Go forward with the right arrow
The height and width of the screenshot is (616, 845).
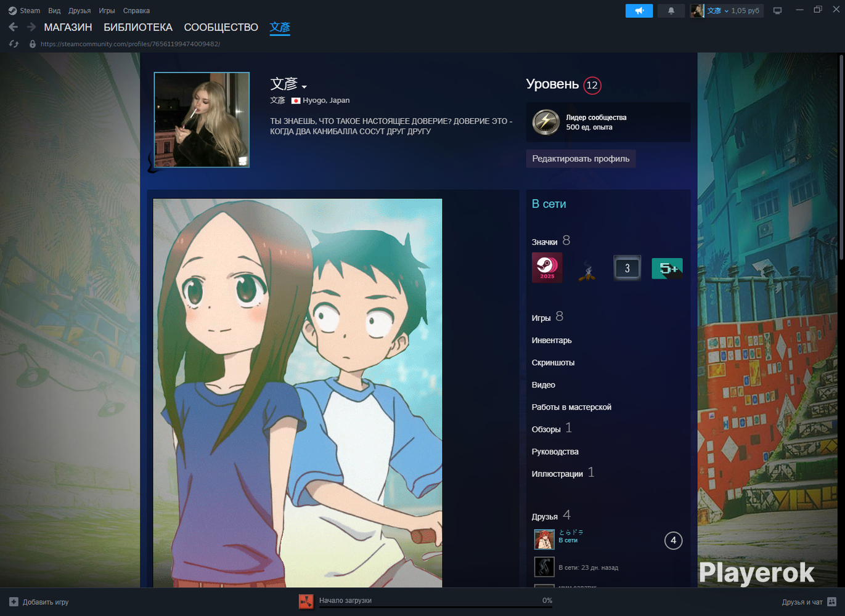(x=31, y=27)
